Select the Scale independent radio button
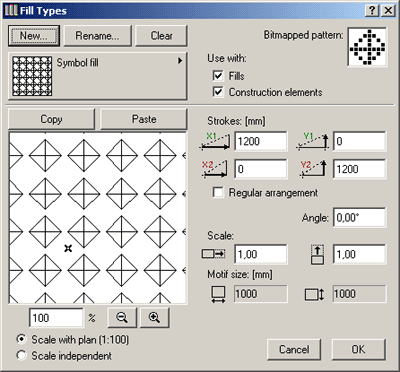The width and height of the screenshot is (400, 372). click(x=21, y=355)
